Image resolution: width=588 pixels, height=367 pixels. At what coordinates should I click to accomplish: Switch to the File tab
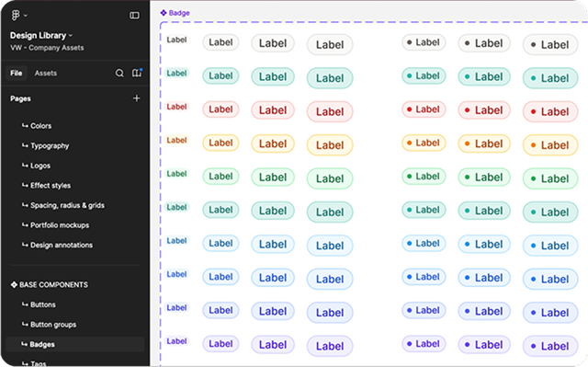[17, 74]
